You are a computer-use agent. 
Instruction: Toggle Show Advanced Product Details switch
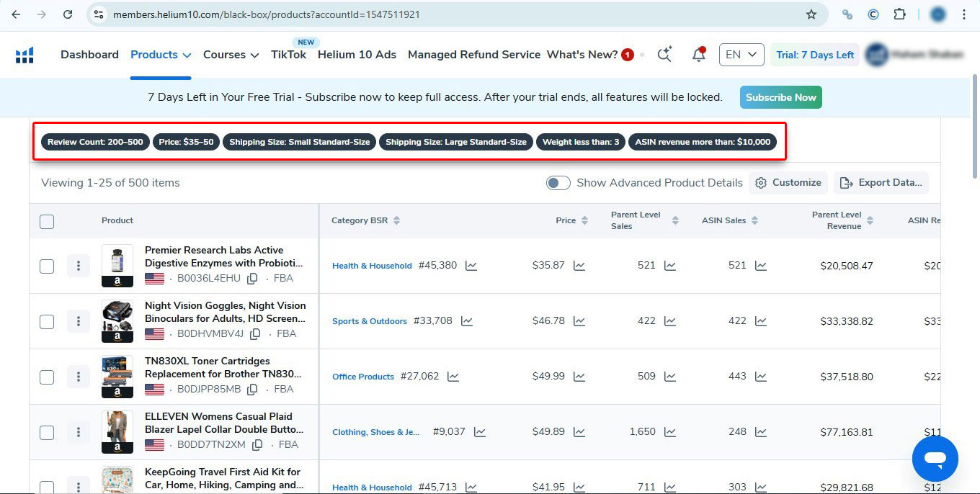pyautogui.click(x=558, y=183)
